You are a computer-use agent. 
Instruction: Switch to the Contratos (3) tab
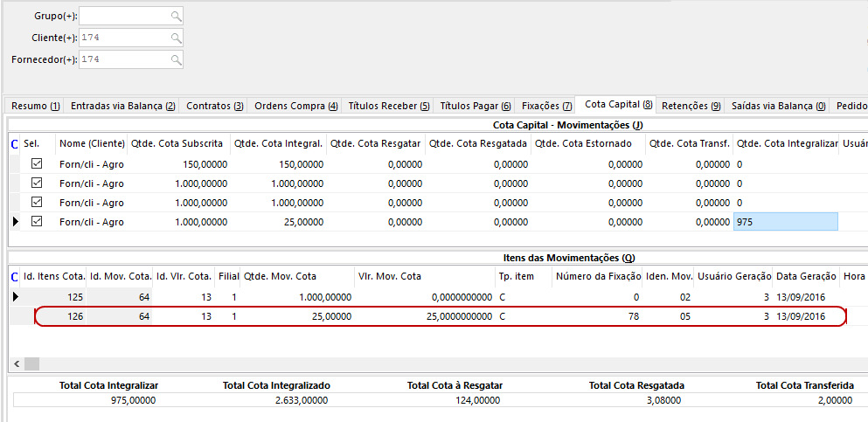tap(214, 106)
